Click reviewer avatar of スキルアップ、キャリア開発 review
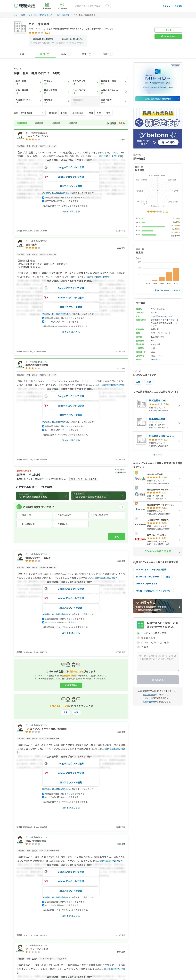This screenshot has width=196, height=980. click(x=20, y=728)
